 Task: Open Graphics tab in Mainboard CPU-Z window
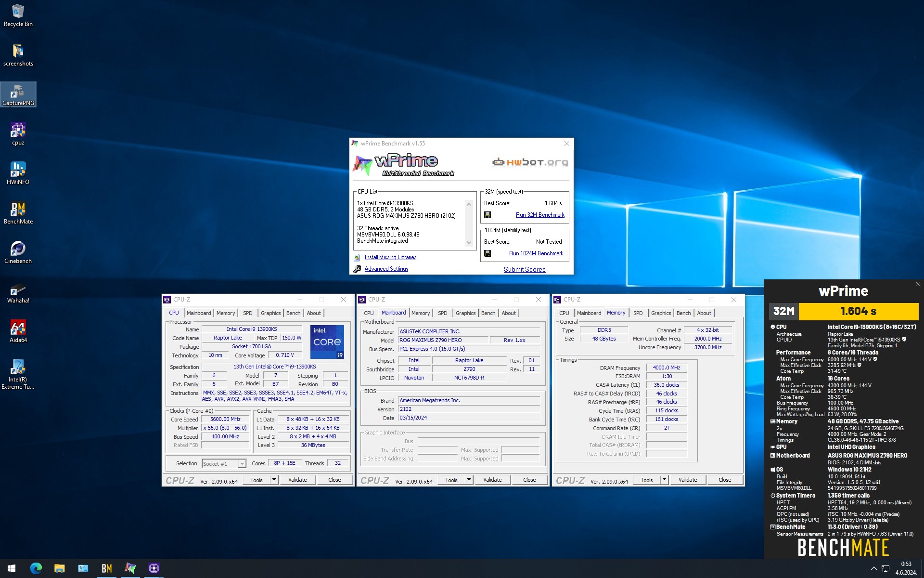click(465, 313)
